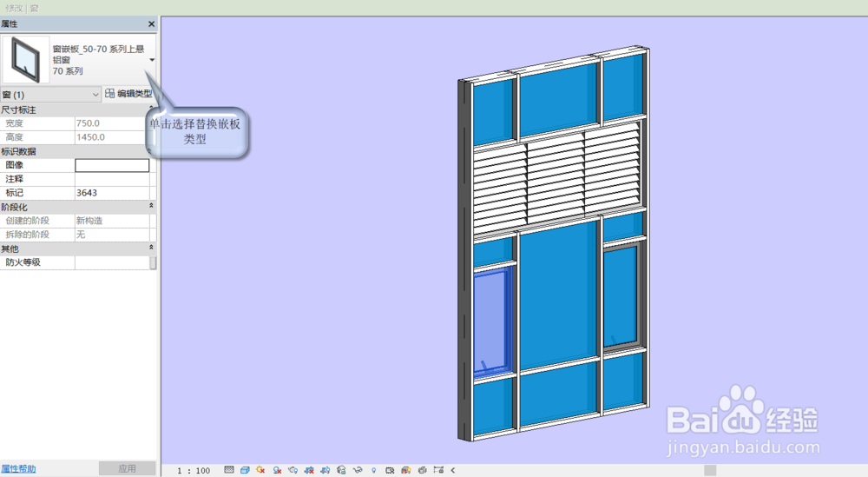Toggle the Shadows icon in view bar
The image size is (868, 477).
(x=277, y=470)
